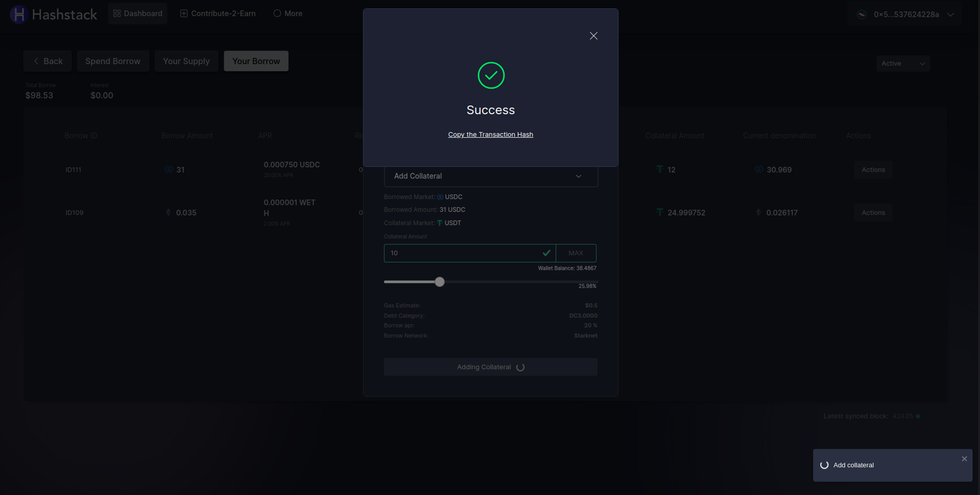Click the Collateral Amount input field

click(463, 253)
